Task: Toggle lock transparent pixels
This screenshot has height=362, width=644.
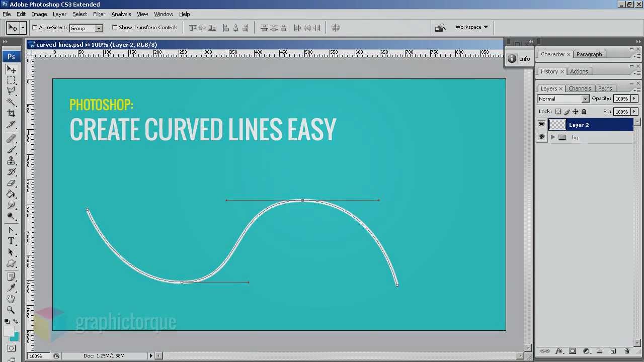Action: 558,112
